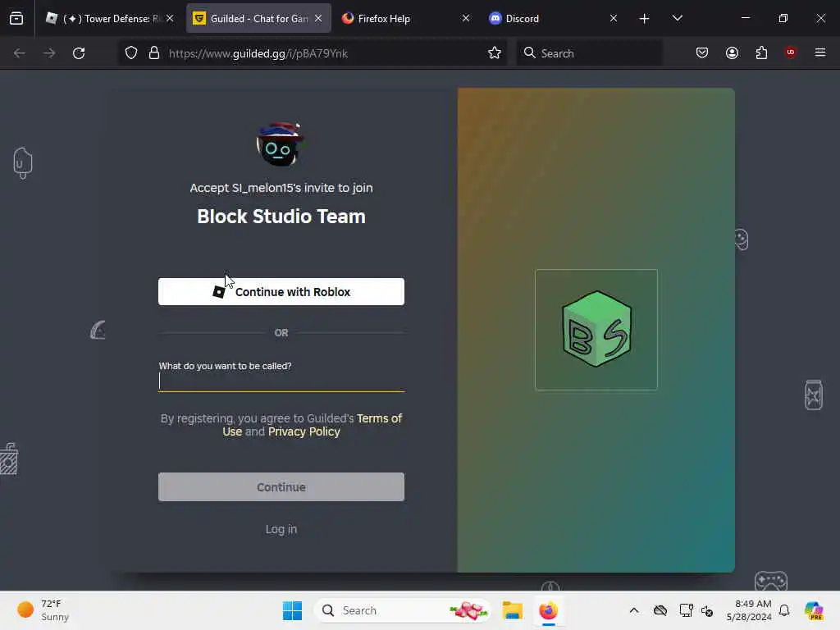Open a new browser tab
The width and height of the screenshot is (840, 630).
(x=644, y=19)
